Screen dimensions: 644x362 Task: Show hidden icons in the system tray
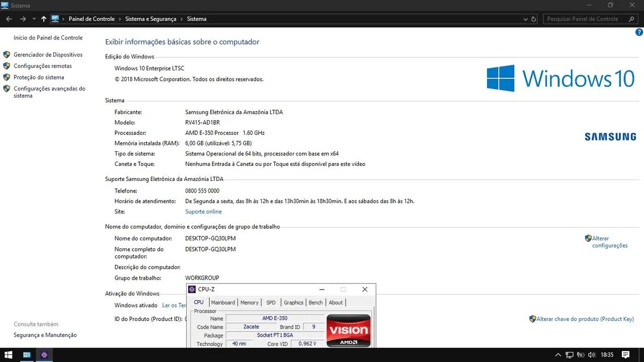point(558,354)
